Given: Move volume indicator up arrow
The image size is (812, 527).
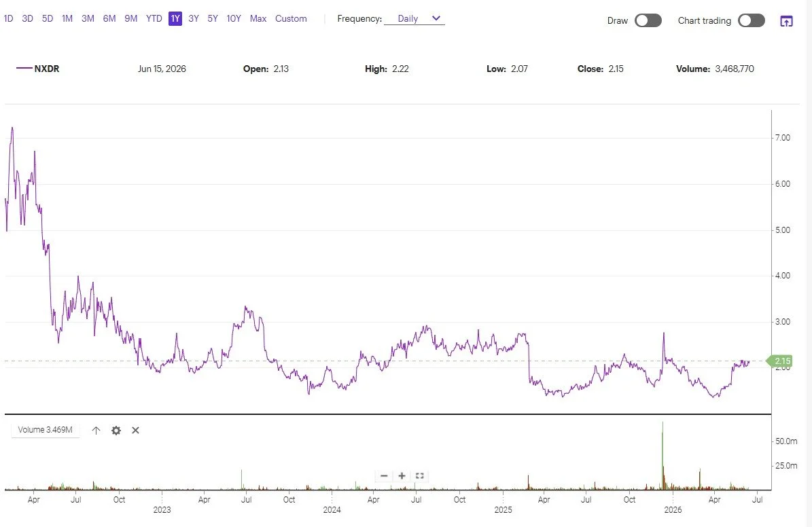Looking at the screenshot, I should [96, 430].
